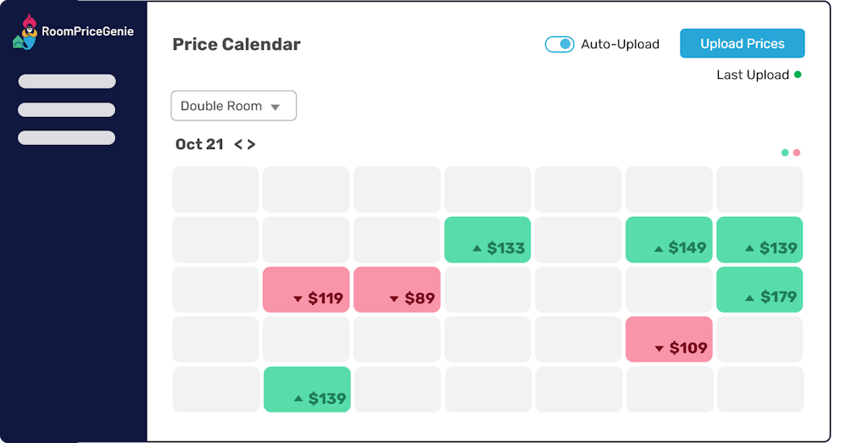868x443 pixels.
Task: Go to previous month with left chevron
Action: tap(239, 145)
